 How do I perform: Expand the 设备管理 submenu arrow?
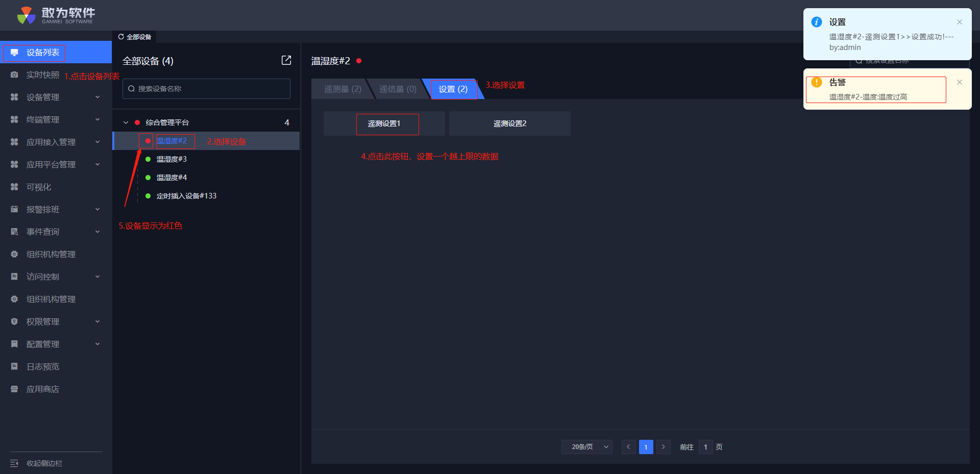(x=97, y=97)
